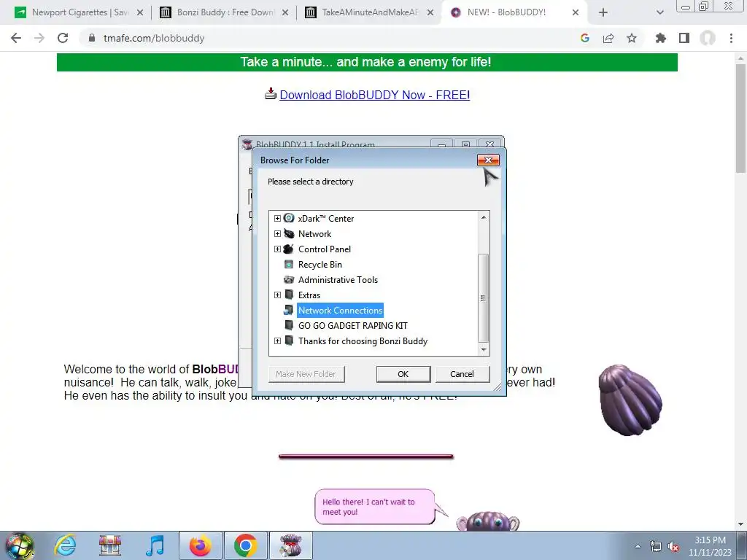Image resolution: width=747 pixels, height=560 pixels.
Task: Click the folder tree scroll-down arrow
Action: (484, 349)
